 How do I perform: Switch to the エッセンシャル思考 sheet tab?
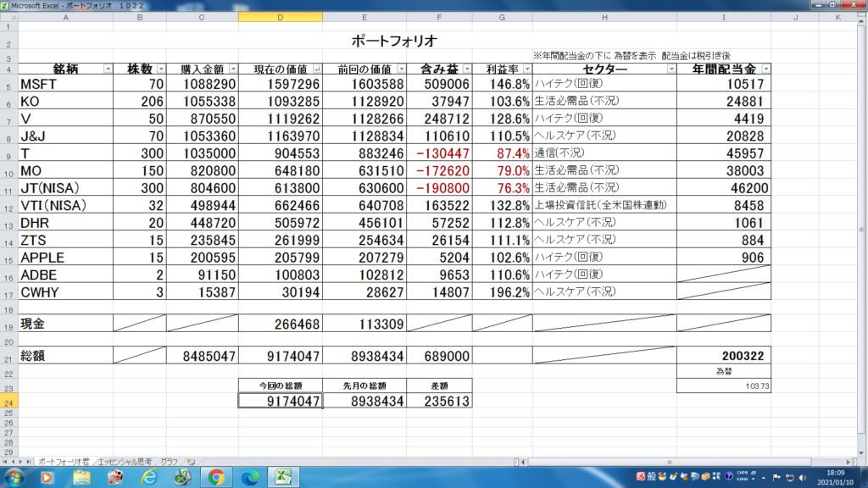(x=125, y=462)
